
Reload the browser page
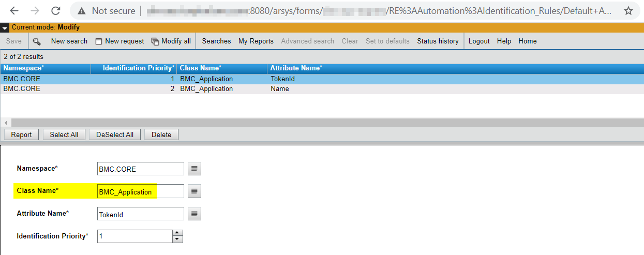[55, 11]
